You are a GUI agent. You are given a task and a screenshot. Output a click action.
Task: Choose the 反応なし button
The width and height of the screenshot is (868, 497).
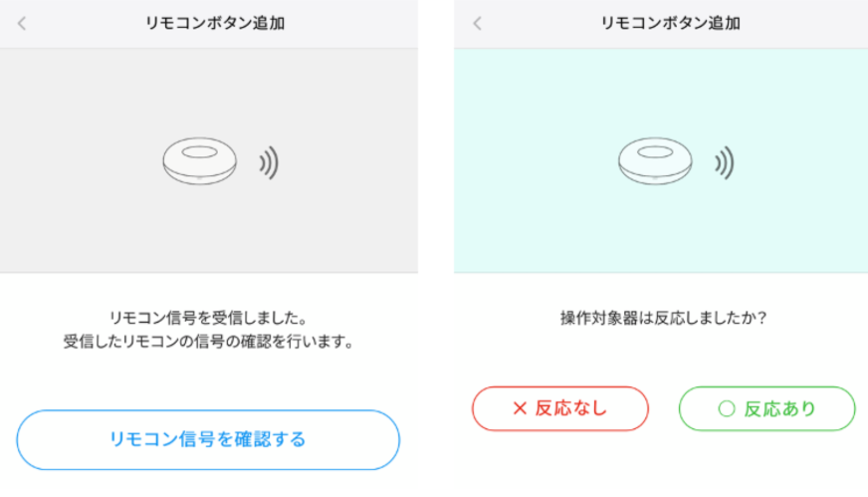559,408
